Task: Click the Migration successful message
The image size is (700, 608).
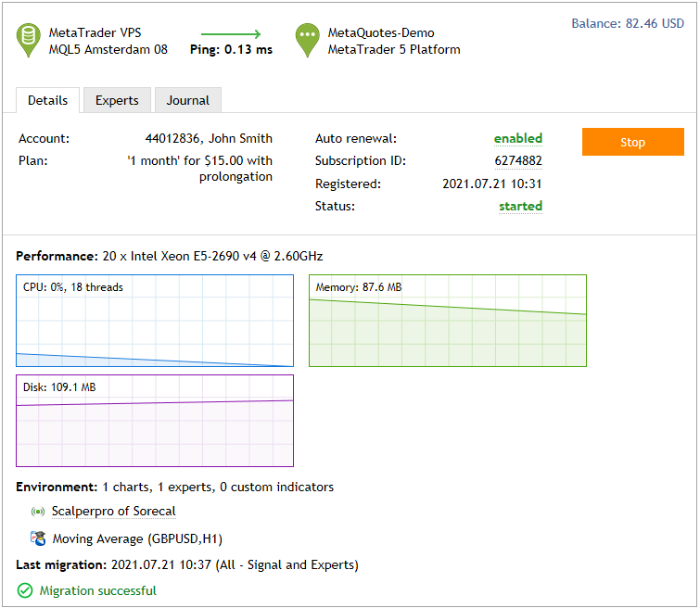Action: [x=97, y=590]
